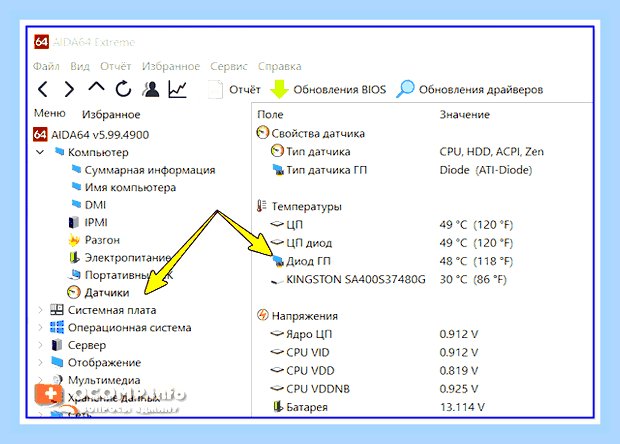Click the value 13.114 V
This screenshot has height=444, width=620.
click(462, 407)
